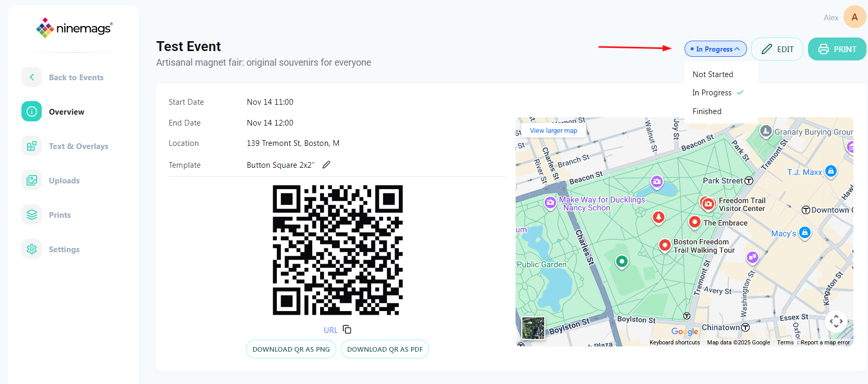The width and height of the screenshot is (868, 384).
Task: Click the Google logo on map
Action: 684,331
